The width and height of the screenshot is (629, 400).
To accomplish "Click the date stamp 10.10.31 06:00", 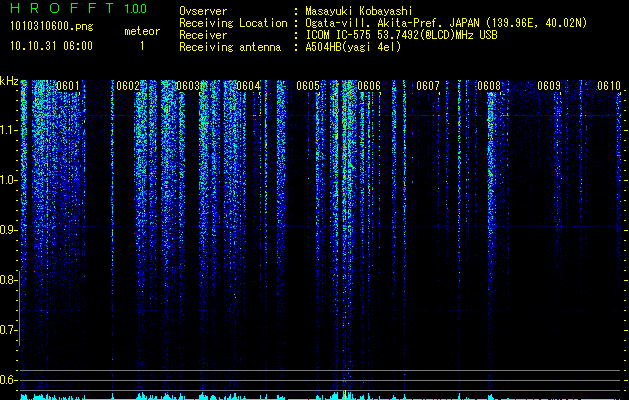I will point(51,46).
